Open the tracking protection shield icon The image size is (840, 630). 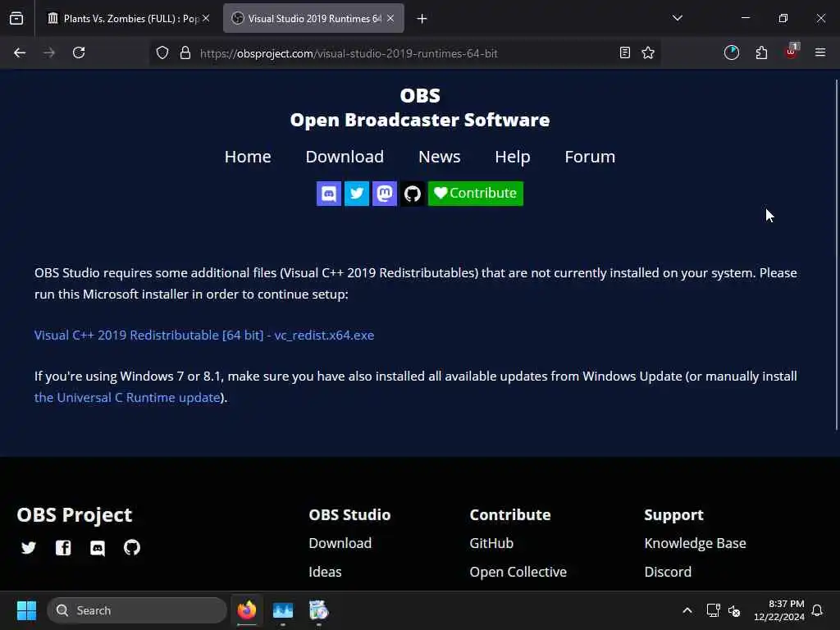point(162,52)
